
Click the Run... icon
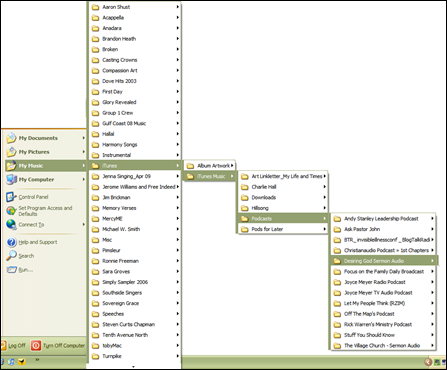point(11,269)
